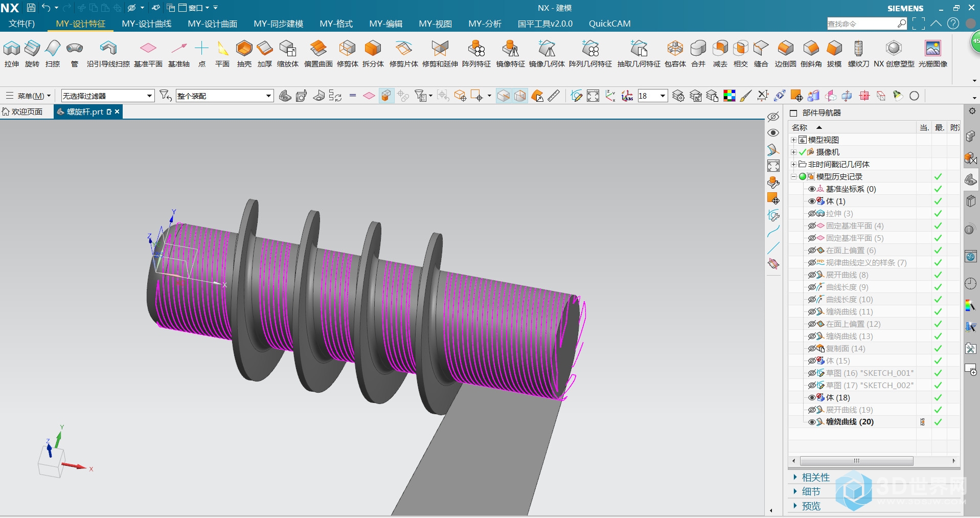Click the undo arrow in title bar
The image size is (980, 518).
[x=46, y=8]
